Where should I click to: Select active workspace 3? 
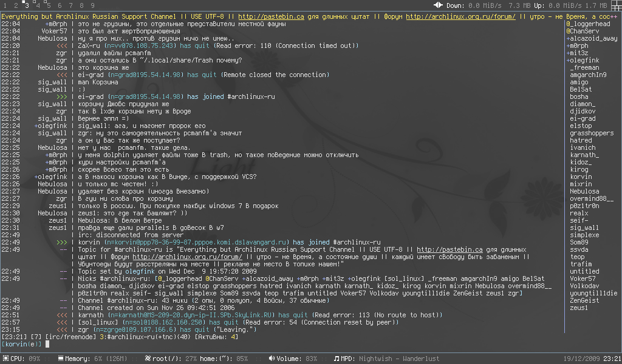[27, 5]
